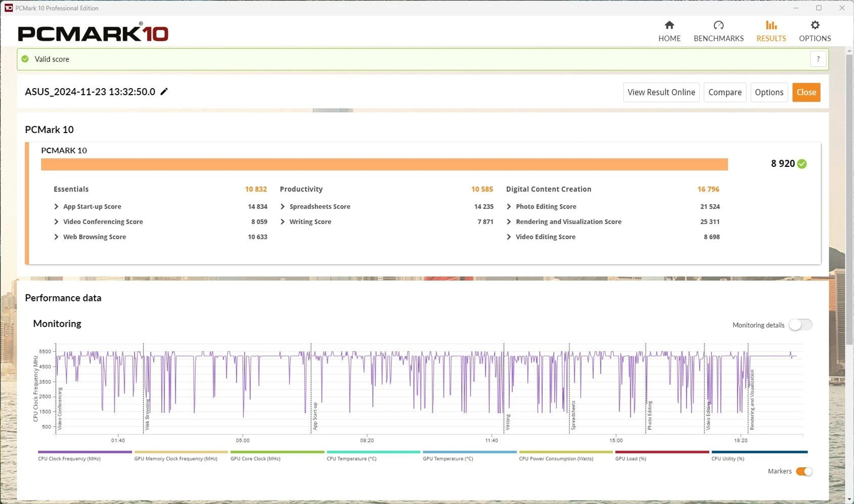Expand Rendering and Visualization Score
854x504 pixels.
pyautogui.click(x=509, y=222)
